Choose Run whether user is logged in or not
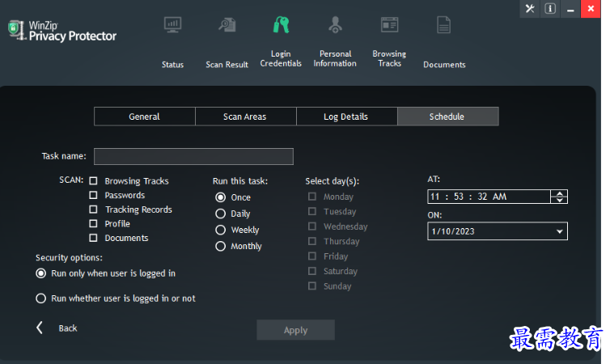The image size is (610, 364). click(40, 298)
